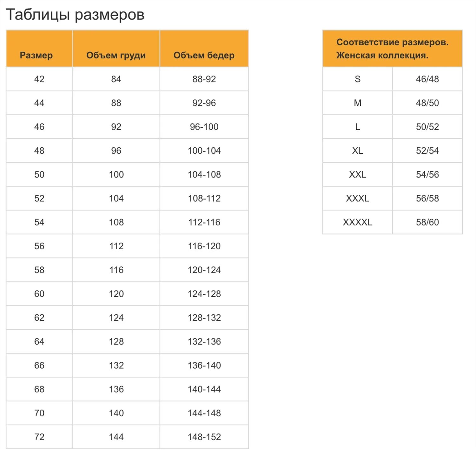The height and width of the screenshot is (450, 476).
Task: Select the 'Размер' column header
Action: [x=39, y=49]
